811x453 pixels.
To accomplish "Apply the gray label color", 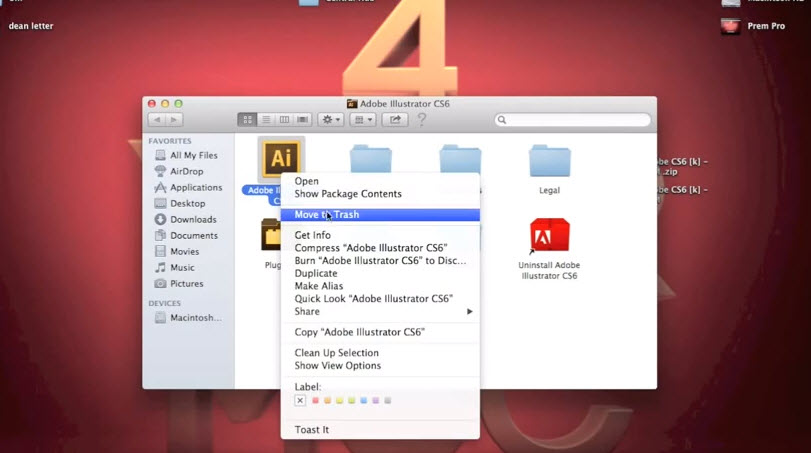I will 387,400.
